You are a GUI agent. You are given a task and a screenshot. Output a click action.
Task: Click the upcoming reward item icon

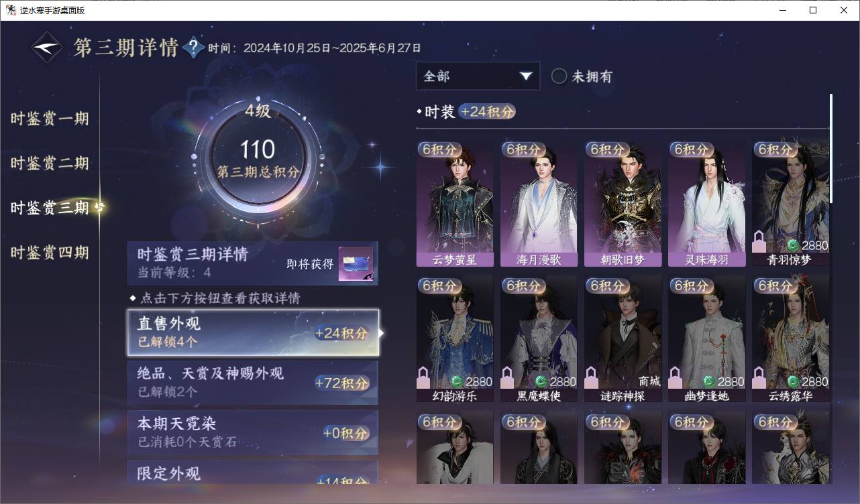tap(356, 265)
